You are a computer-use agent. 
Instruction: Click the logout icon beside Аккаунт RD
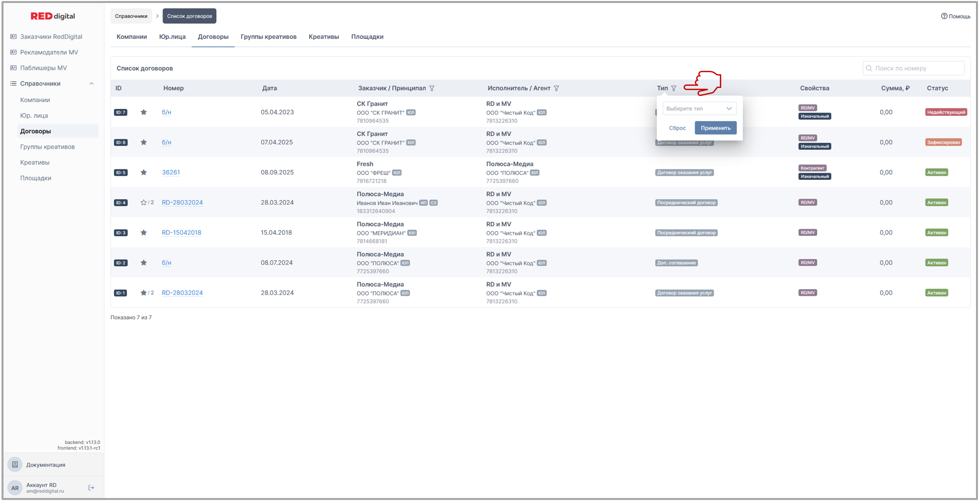click(91, 488)
